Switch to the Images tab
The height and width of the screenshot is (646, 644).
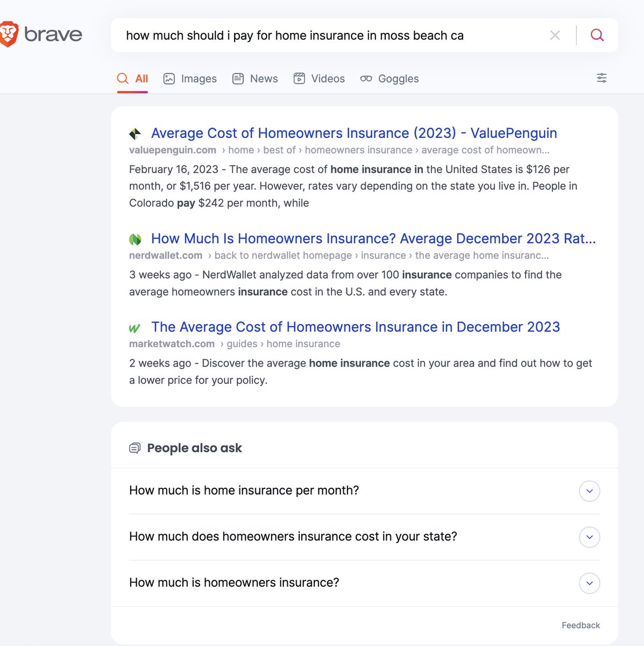click(x=190, y=79)
